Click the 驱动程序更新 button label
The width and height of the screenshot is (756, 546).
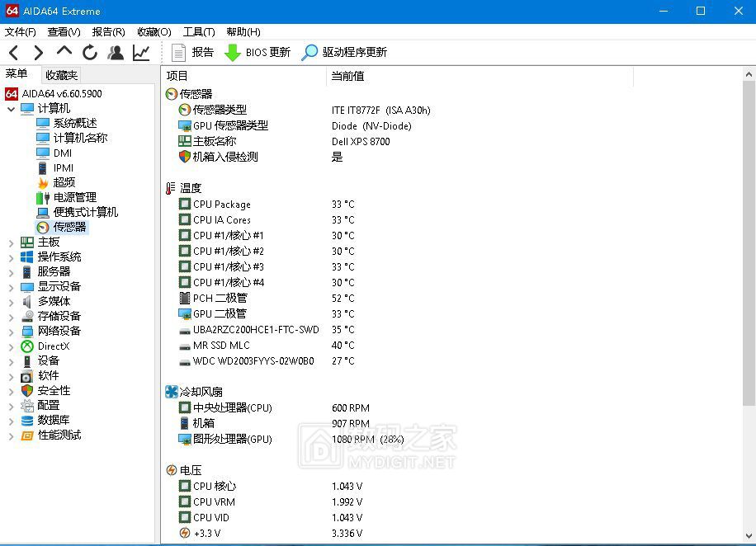355,52
